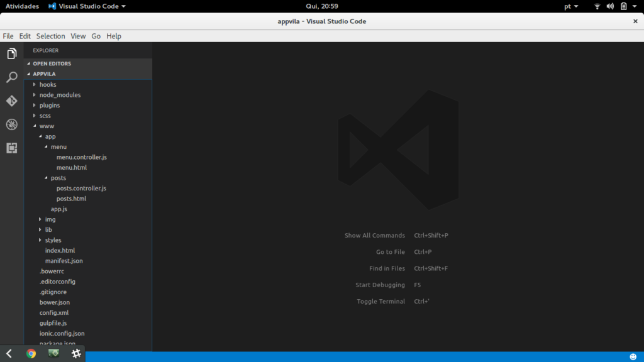
Task: Open the File menu
Action: tap(8, 36)
